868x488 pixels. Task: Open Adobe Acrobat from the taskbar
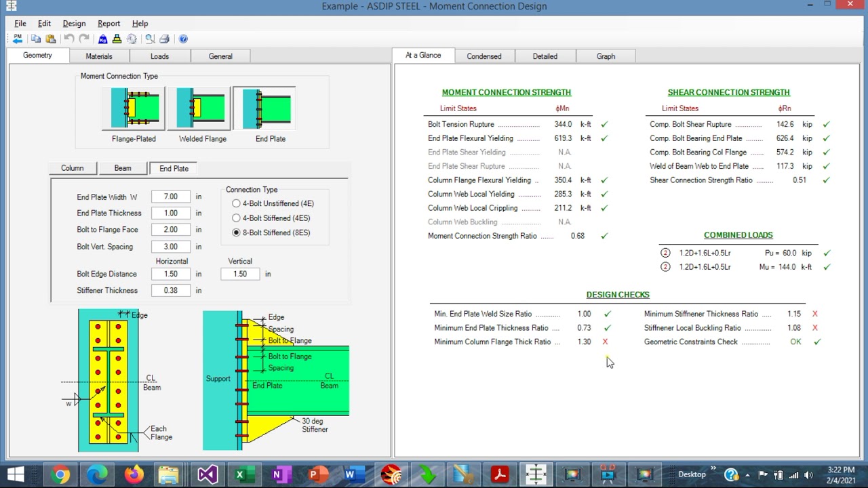(x=500, y=474)
